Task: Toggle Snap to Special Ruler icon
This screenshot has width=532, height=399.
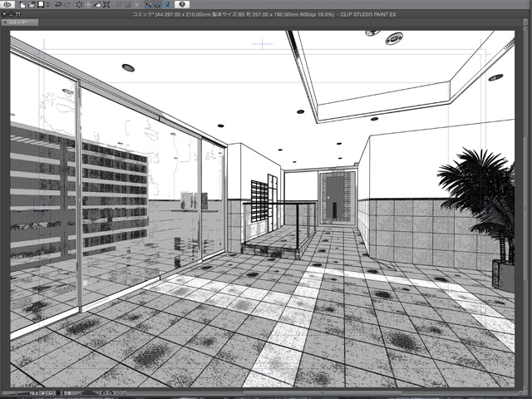Action: pyautogui.click(x=158, y=4)
